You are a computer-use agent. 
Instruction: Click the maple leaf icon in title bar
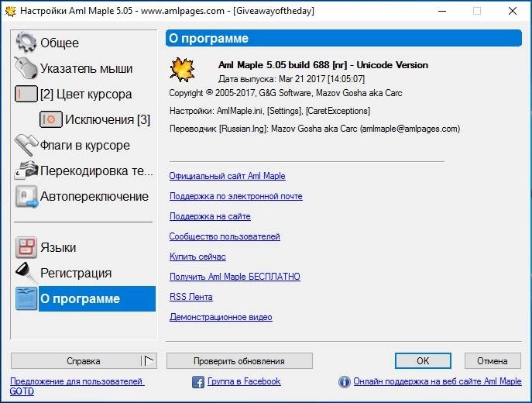pos(10,11)
